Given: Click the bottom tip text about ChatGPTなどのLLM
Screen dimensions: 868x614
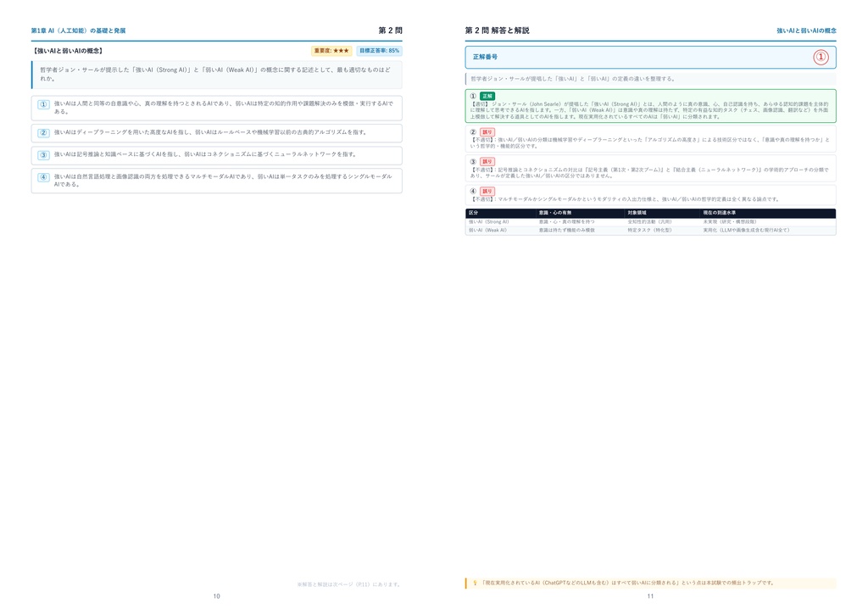Looking at the screenshot, I should tap(628, 583).
